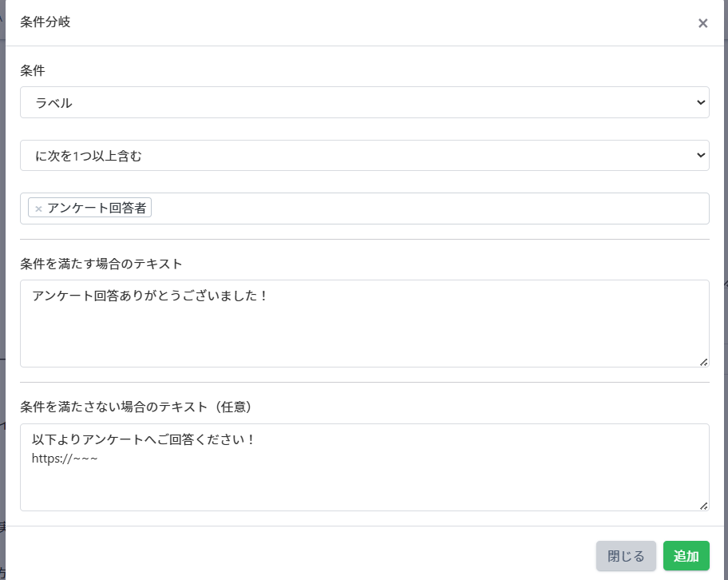Open the ラベル condition type dropdown

(x=364, y=102)
